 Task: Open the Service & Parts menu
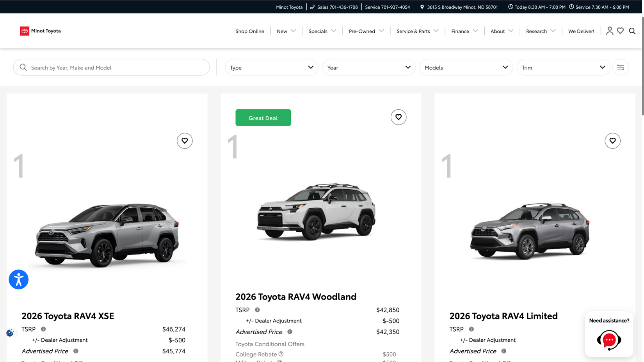pyautogui.click(x=413, y=31)
